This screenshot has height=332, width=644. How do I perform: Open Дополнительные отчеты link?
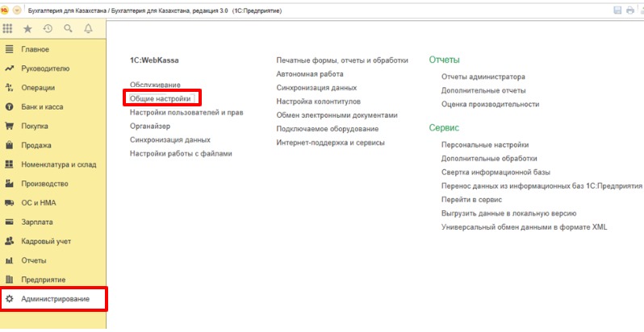click(483, 90)
